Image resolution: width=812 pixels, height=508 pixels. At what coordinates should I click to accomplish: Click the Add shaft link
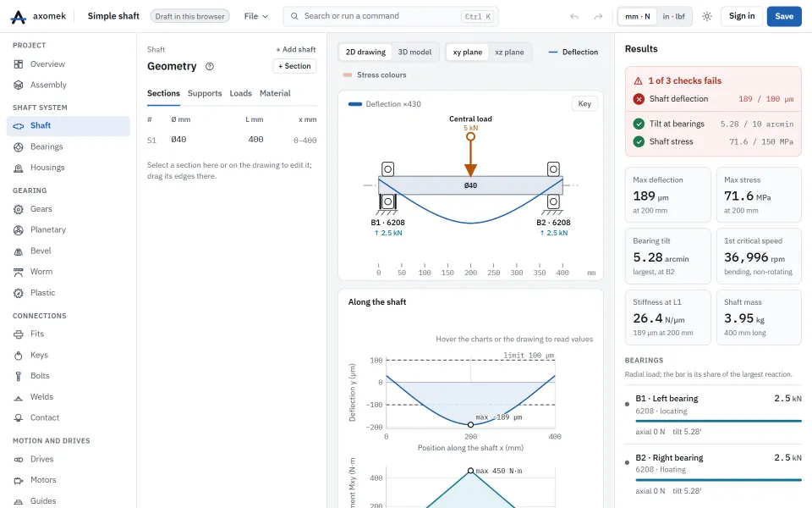(296, 50)
